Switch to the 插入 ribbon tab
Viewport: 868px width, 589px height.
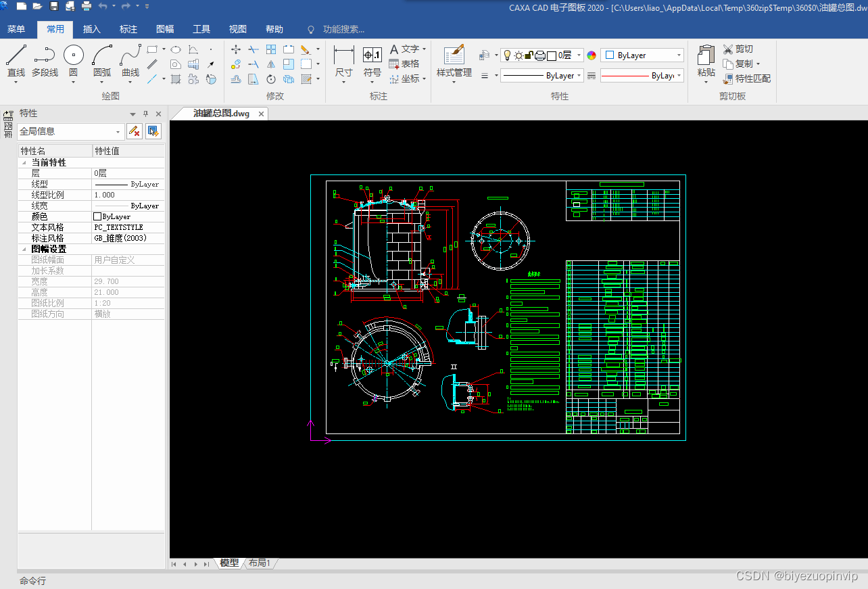pos(91,29)
